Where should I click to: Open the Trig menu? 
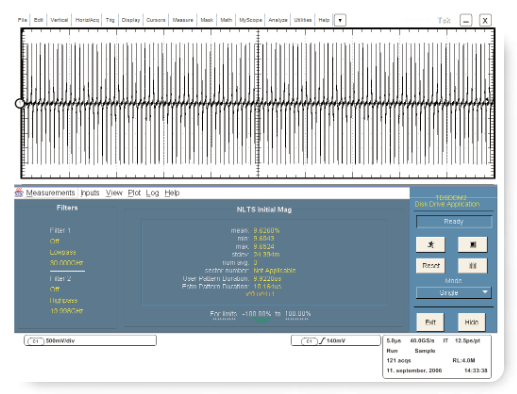tap(110, 20)
